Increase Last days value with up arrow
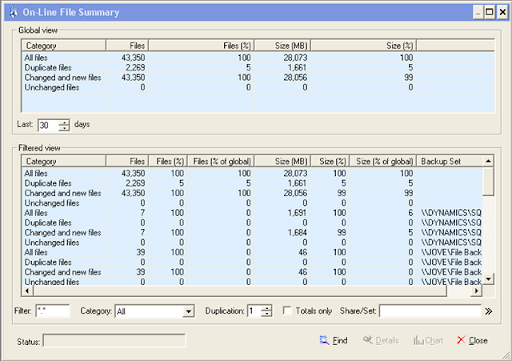 (x=64, y=122)
